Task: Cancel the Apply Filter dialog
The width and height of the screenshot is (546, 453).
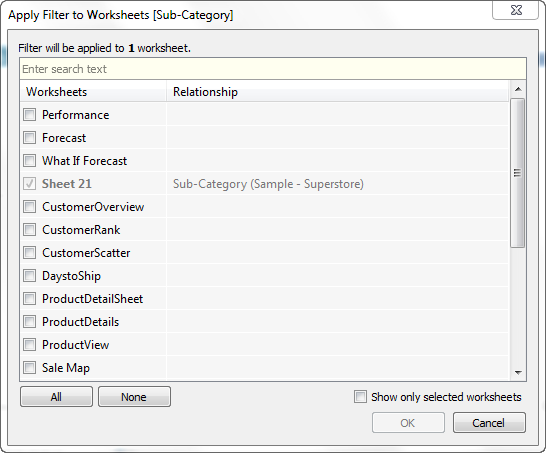Action: [489, 423]
